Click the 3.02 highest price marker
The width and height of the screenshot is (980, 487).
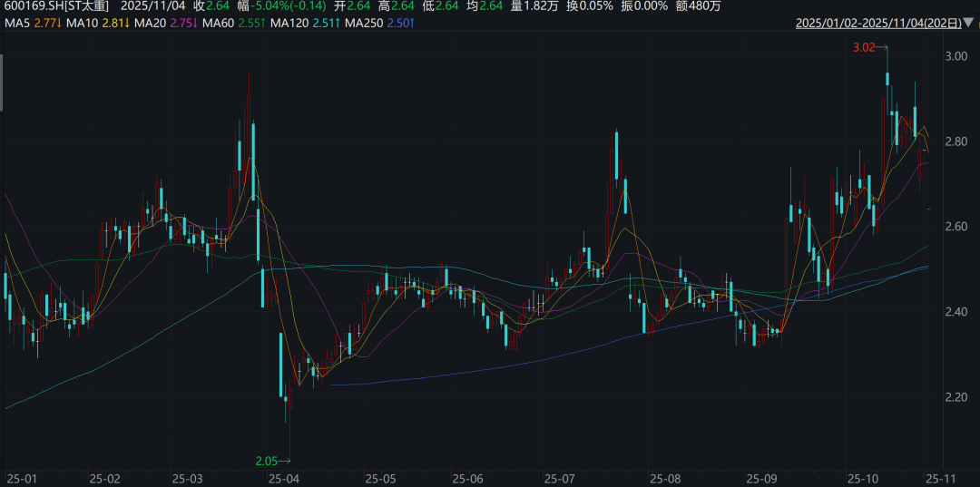click(x=864, y=47)
